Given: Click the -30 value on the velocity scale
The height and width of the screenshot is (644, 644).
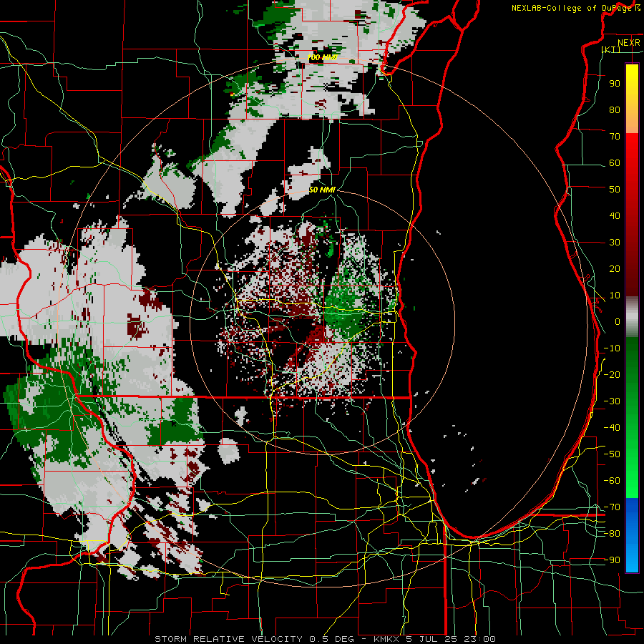Looking at the screenshot, I should [x=612, y=401].
